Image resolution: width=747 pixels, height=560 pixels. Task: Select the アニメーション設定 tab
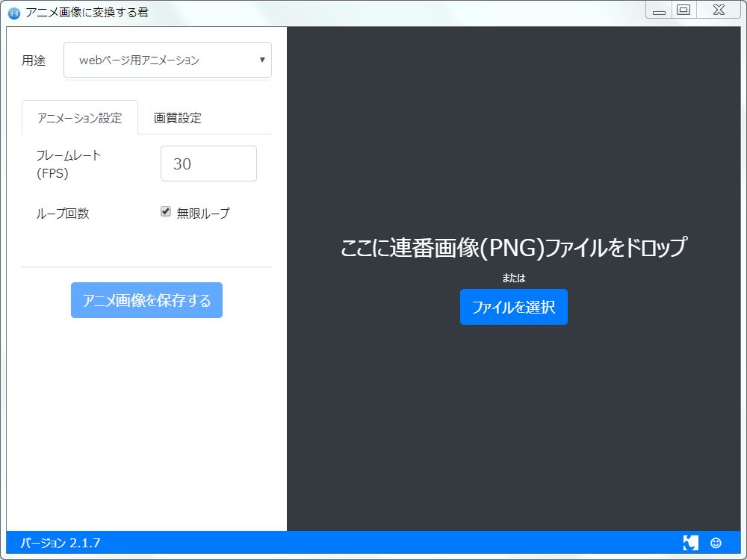[x=80, y=118]
